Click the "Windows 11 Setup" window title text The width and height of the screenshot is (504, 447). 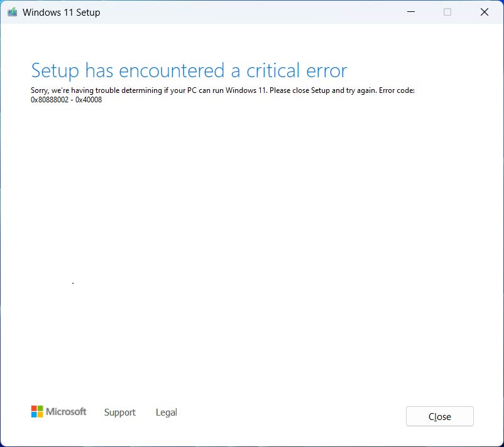tap(62, 13)
